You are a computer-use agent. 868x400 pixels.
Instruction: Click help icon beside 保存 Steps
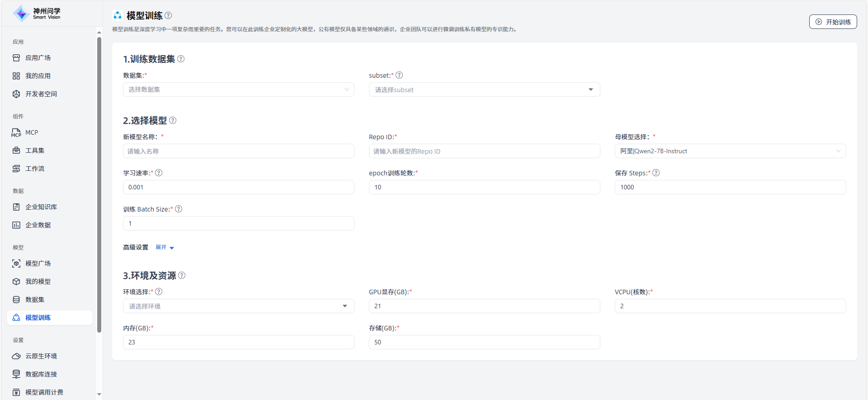pyautogui.click(x=656, y=173)
